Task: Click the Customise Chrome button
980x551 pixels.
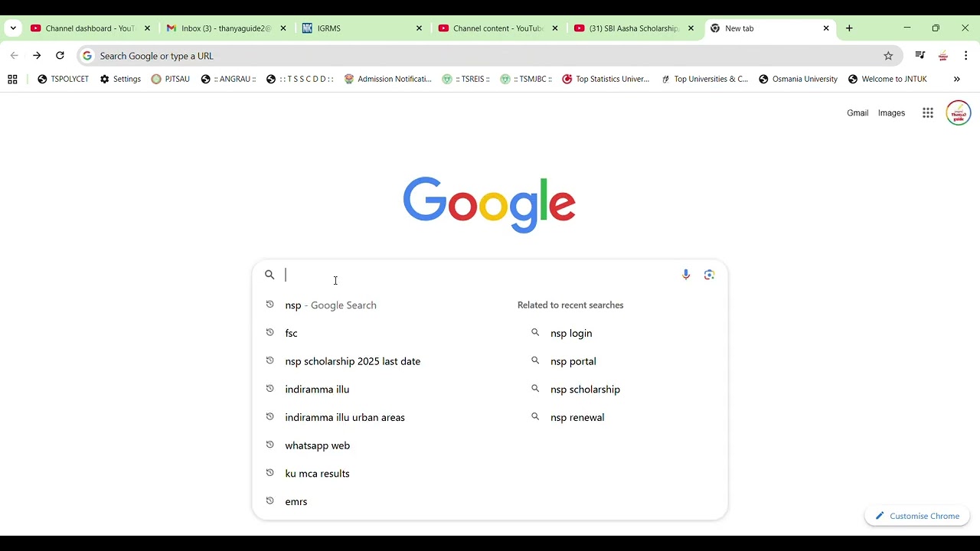Action: 917,516
